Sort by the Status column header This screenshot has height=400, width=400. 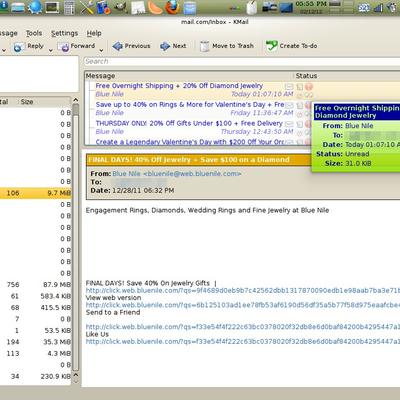pyautogui.click(x=347, y=76)
